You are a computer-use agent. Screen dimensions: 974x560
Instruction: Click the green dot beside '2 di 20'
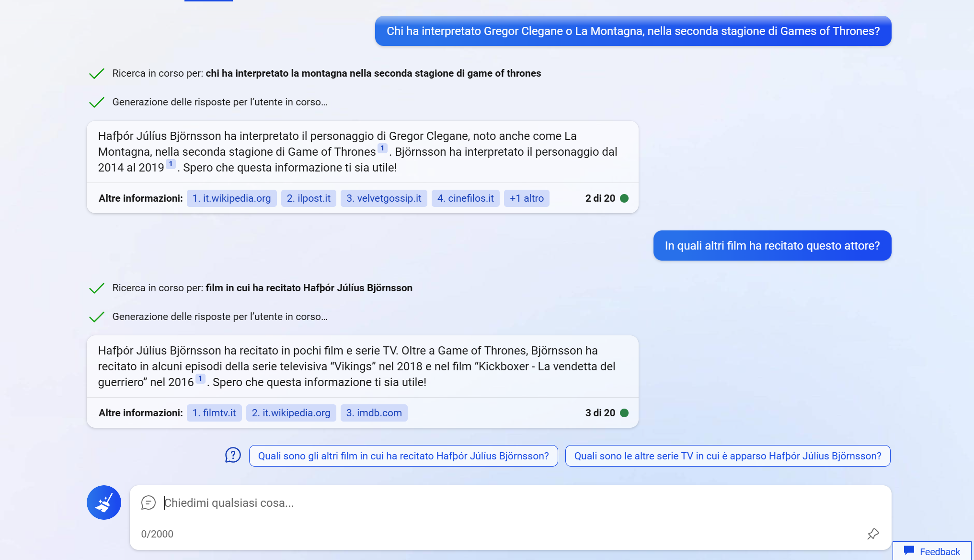click(624, 198)
